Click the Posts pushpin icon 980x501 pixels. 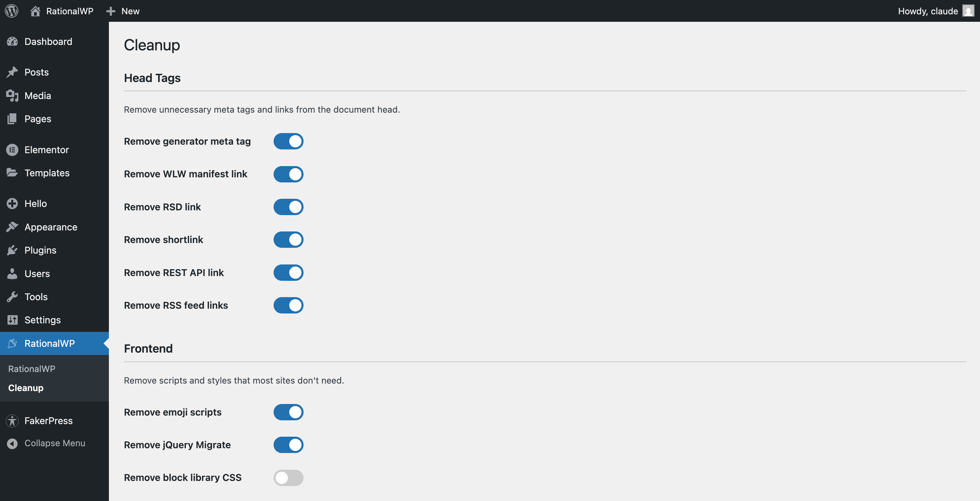(x=12, y=72)
